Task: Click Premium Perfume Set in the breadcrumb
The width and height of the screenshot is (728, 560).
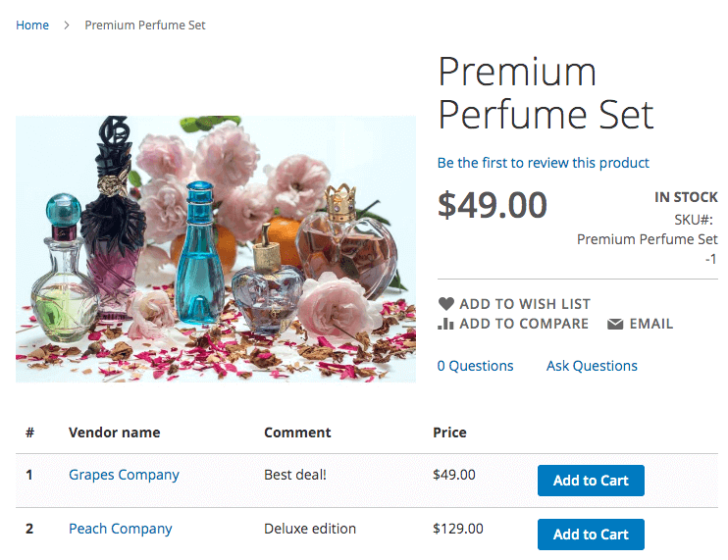Action: click(x=145, y=25)
